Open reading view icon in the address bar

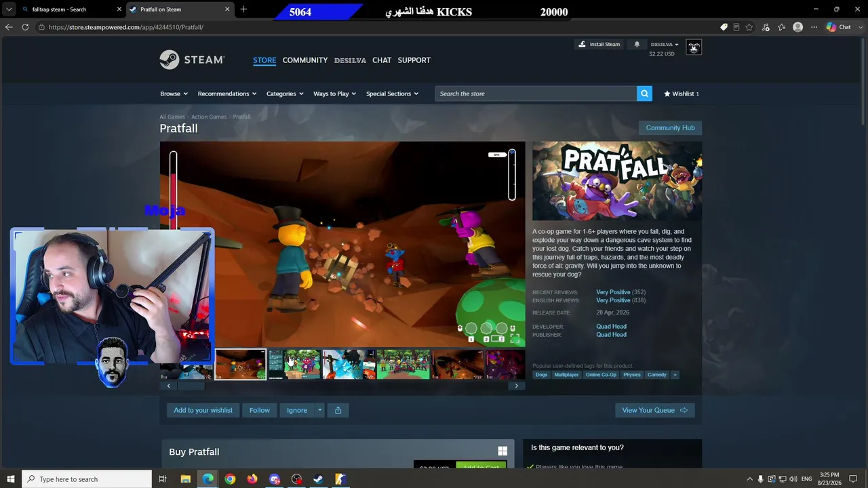coord(736,27)
